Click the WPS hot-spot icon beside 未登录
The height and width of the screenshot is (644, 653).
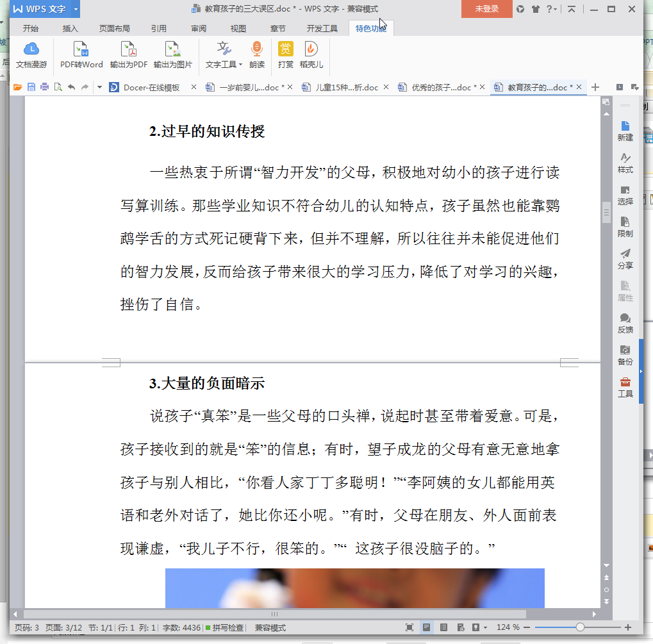(520, 9)
